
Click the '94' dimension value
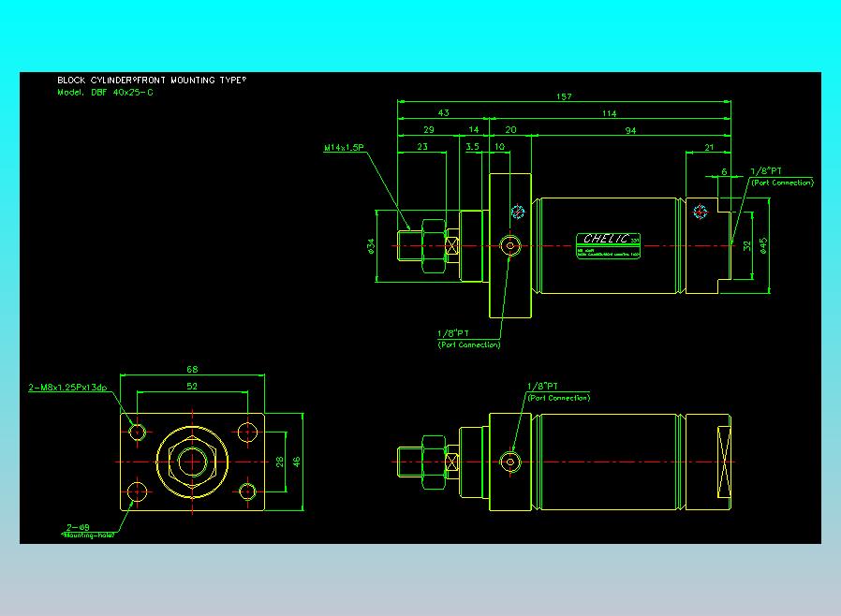coord(630,130)
